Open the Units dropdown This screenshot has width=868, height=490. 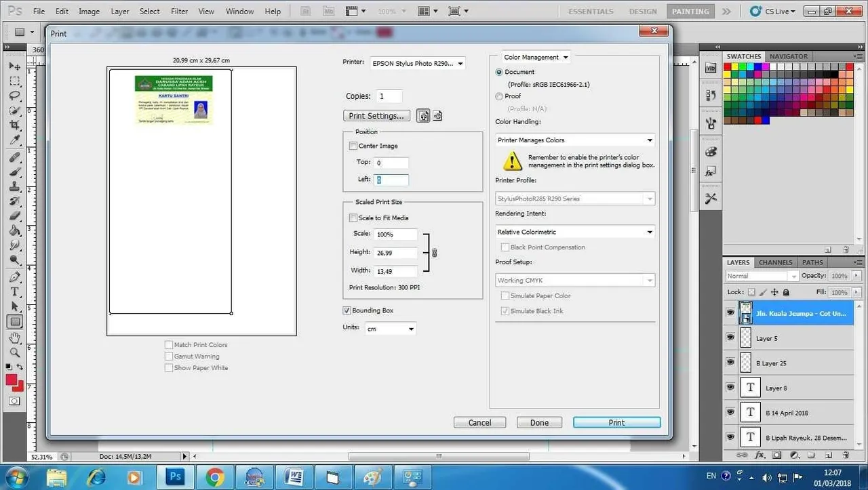click(390, 329)
